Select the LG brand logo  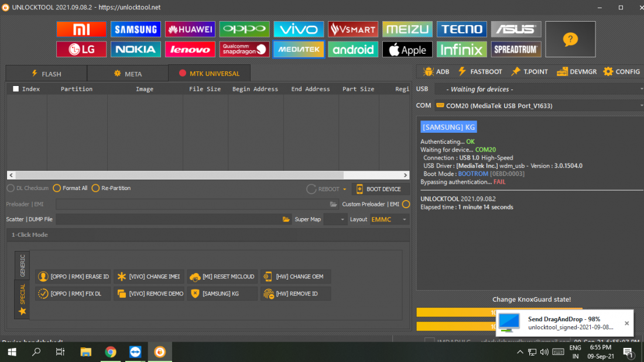coord(81,49)
